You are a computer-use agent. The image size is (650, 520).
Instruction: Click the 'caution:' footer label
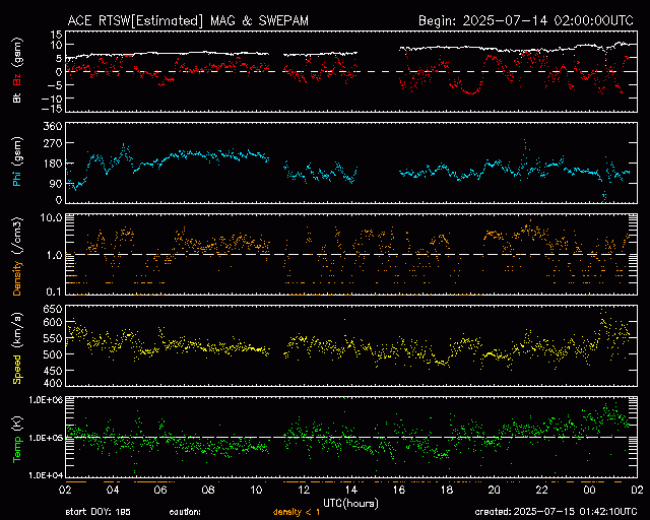(185, 512)
